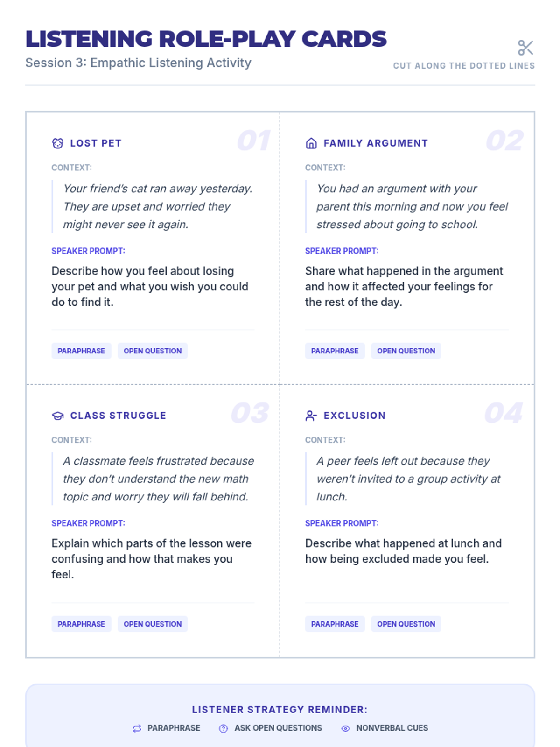Click the Listener Strategy Reminder heading

tap(280, 710)
